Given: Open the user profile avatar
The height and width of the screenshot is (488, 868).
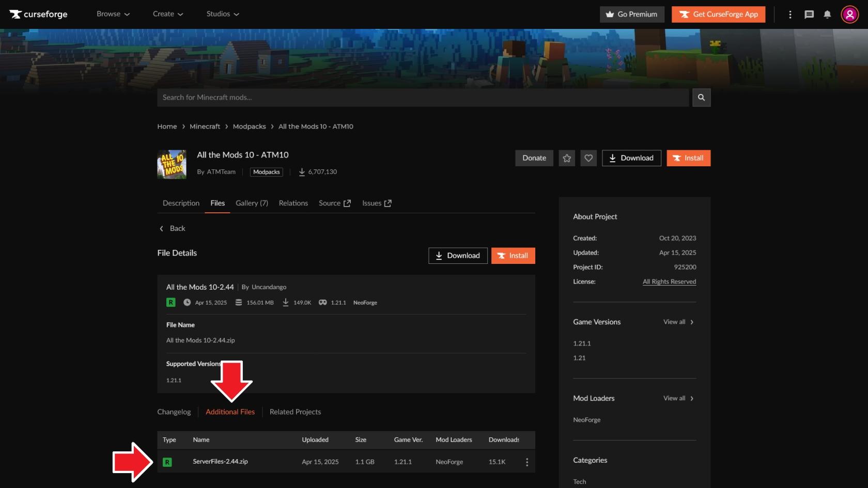Looking at the screenshot, I should coord(850,14).
